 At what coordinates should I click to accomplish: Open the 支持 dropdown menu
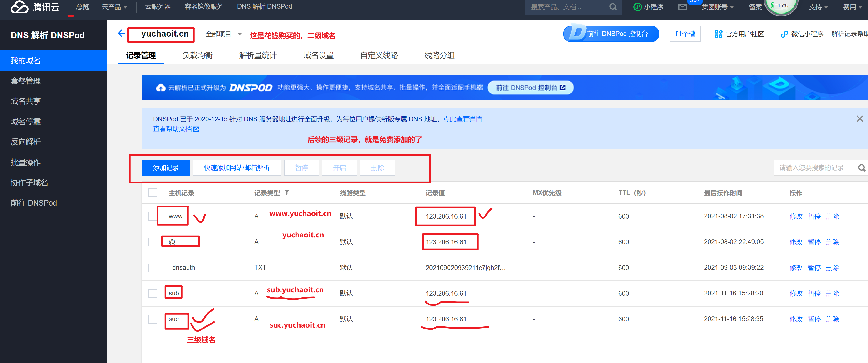819,7
